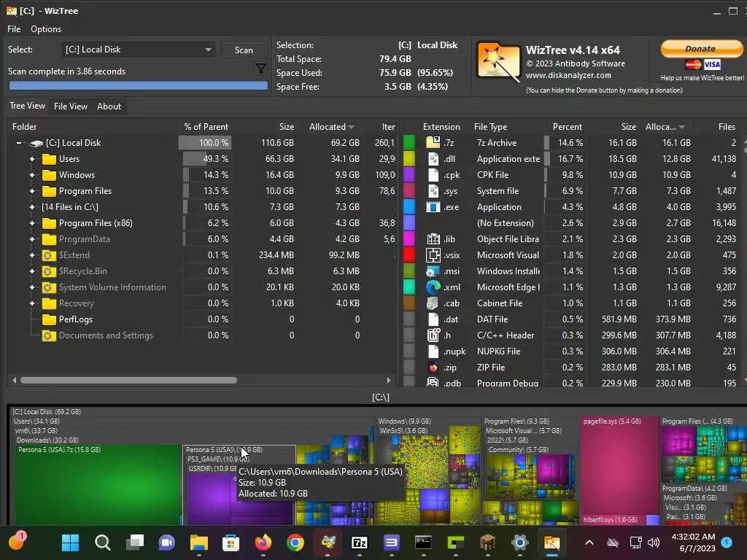This screenshot has width=747, height=560.
Task: Click the Donate button
Action: (701, 49)
